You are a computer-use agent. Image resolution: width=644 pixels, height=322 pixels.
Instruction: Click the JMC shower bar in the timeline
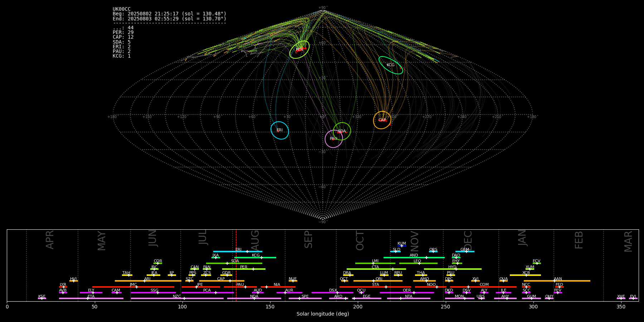click(133, 287)
